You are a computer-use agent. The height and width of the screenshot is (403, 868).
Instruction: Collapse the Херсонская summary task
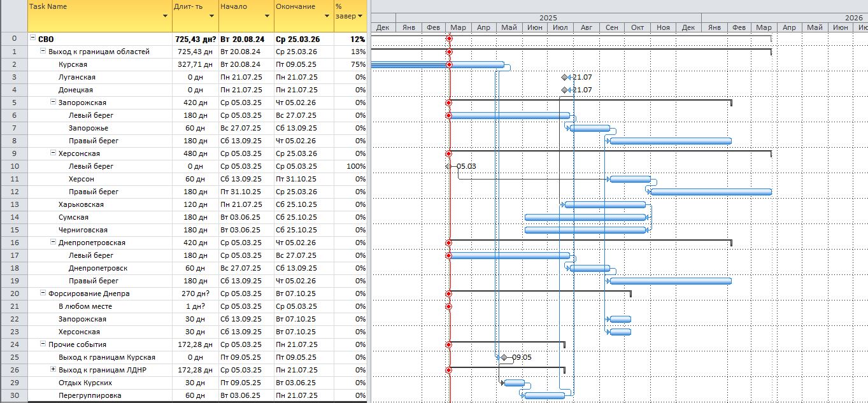coord(53,153)
